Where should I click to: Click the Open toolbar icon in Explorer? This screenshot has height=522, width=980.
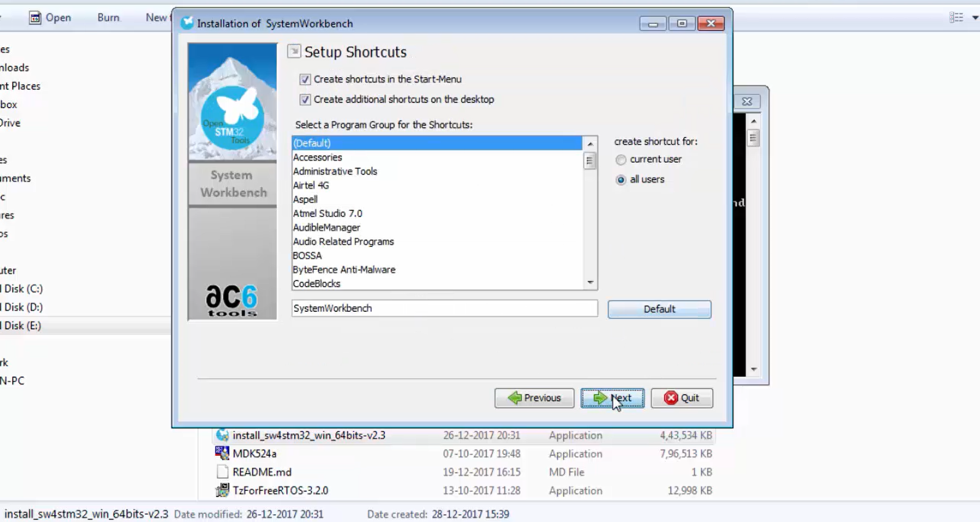tap(35, 18)
